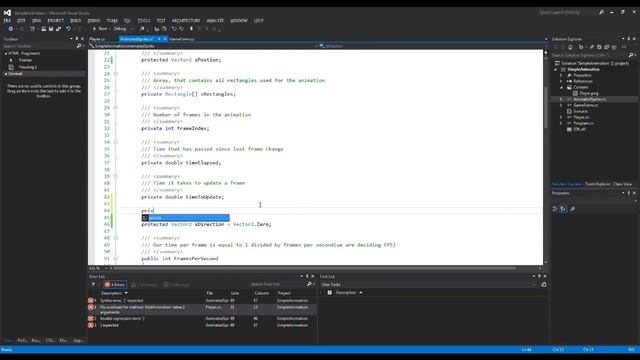Click the Search Error List field
This screenshot has width=640, height=360.
pyautogui.click(x=278, y=284)
